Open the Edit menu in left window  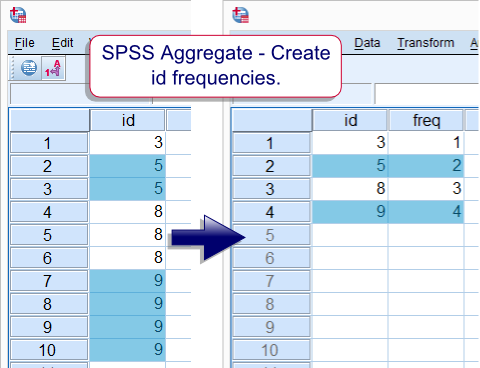click(62, 43)
